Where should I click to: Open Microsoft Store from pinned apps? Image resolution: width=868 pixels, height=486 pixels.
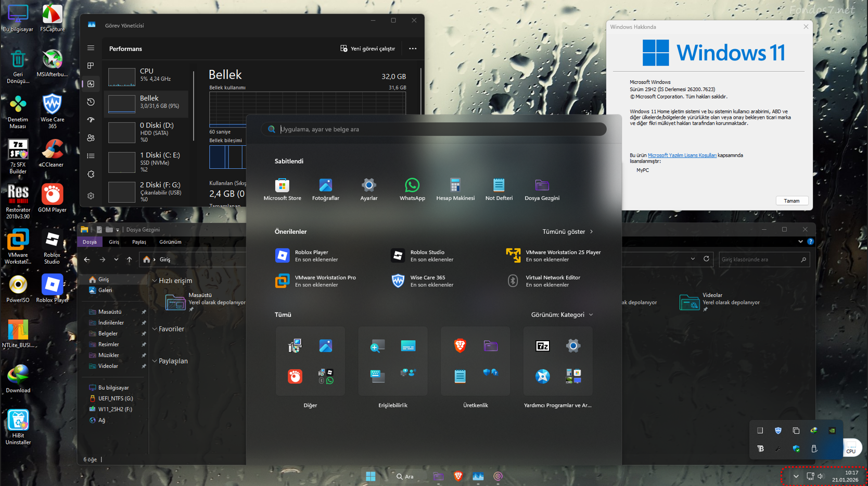point(282,190)
